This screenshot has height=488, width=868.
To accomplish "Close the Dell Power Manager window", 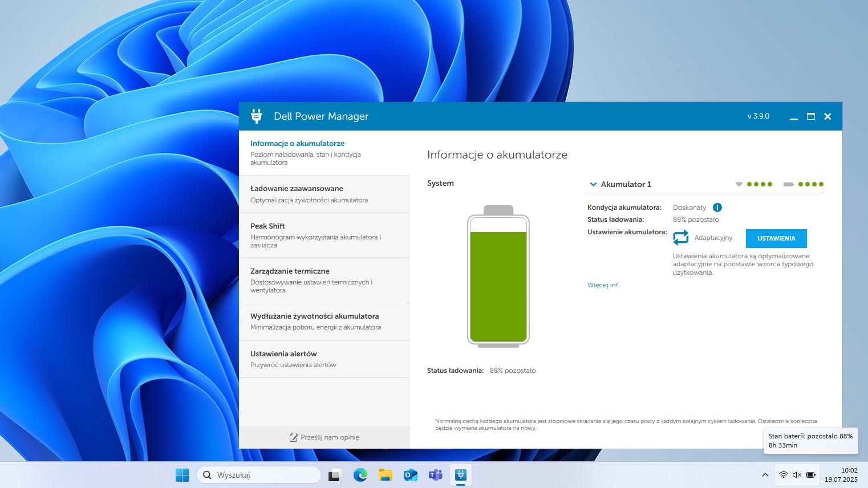I will pos(828,116).
